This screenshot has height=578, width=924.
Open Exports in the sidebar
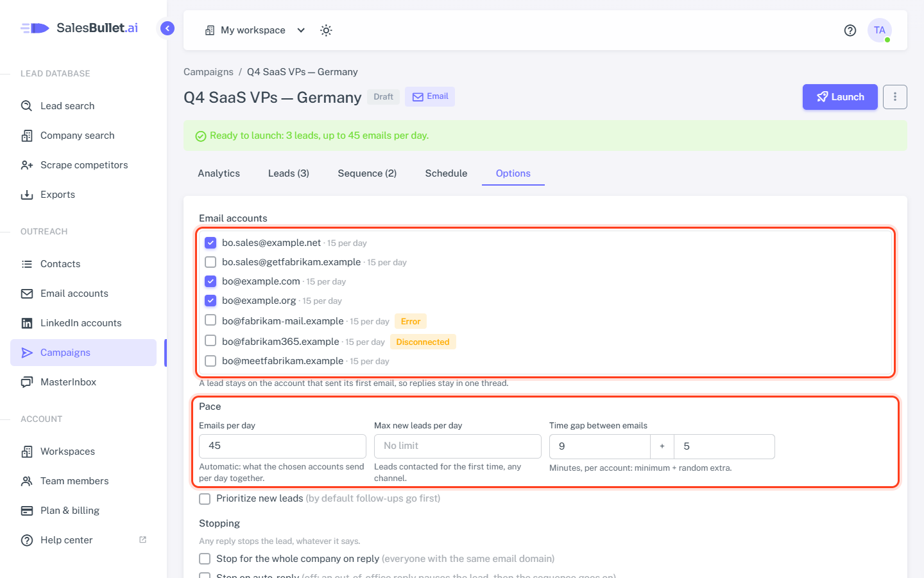tap(83, 195)
